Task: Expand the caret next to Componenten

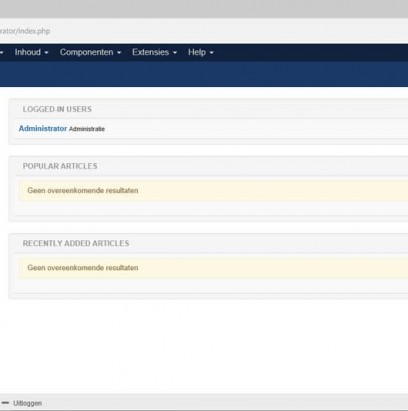Action: tap(119, 53)
